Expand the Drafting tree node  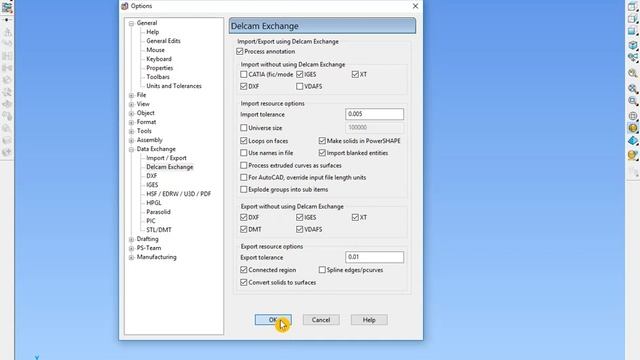tap(131, 240)
